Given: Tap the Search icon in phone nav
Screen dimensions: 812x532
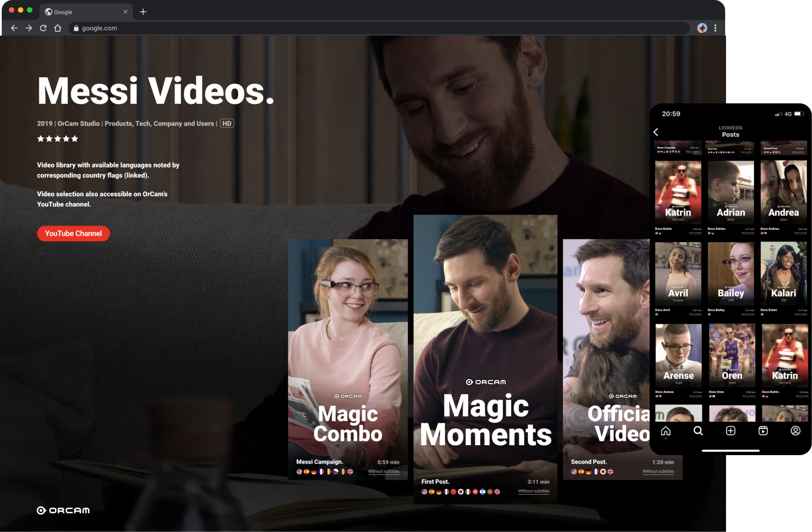Looking at the screenshot, I should 698,431.
